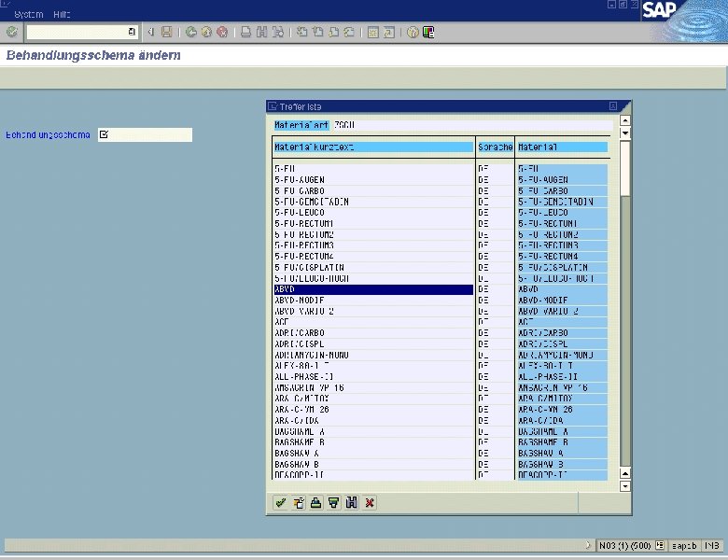Open the Help question mark icon
This screenshot has height=560, width=728.
[413, 32]
